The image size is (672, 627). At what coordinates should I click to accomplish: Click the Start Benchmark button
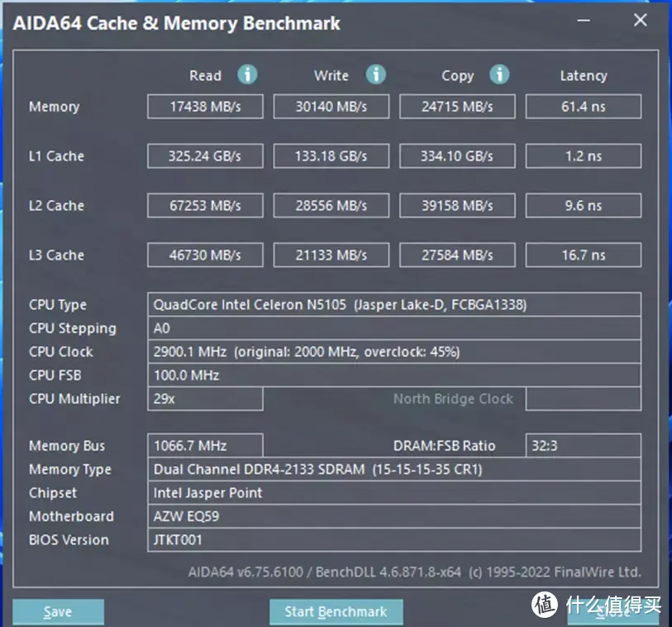click(x=336, y=611)
